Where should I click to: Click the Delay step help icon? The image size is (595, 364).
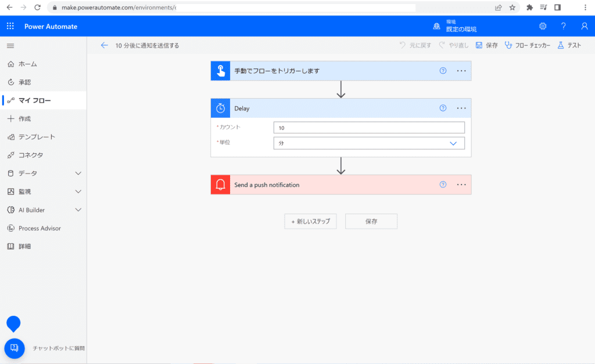click(443, 108)
